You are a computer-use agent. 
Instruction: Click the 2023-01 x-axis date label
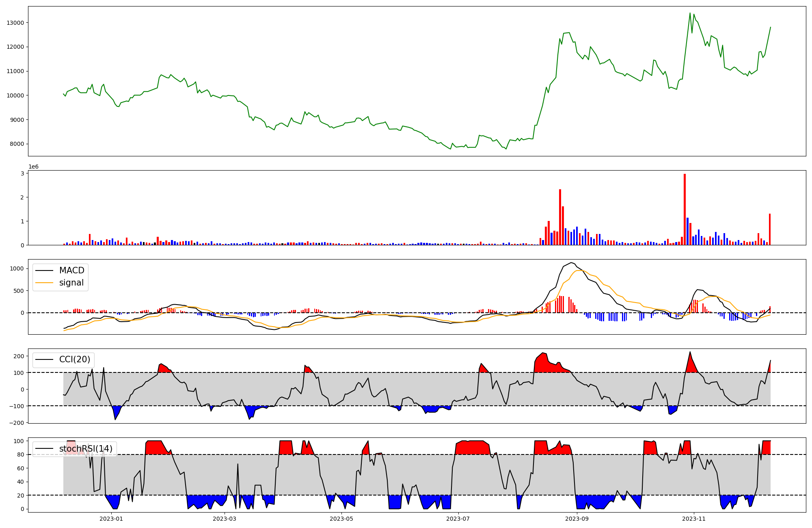pos(111,519)
